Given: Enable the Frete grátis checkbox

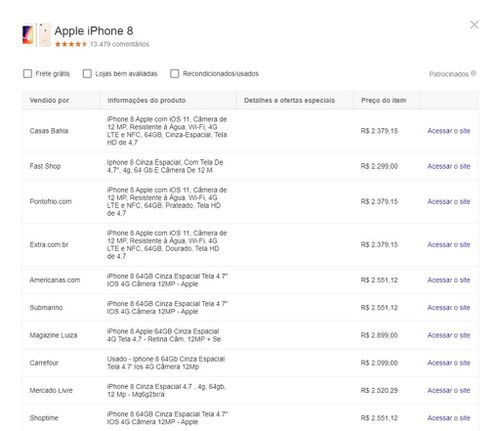Looking at the screenshot, I should click(x=27, y=74).
